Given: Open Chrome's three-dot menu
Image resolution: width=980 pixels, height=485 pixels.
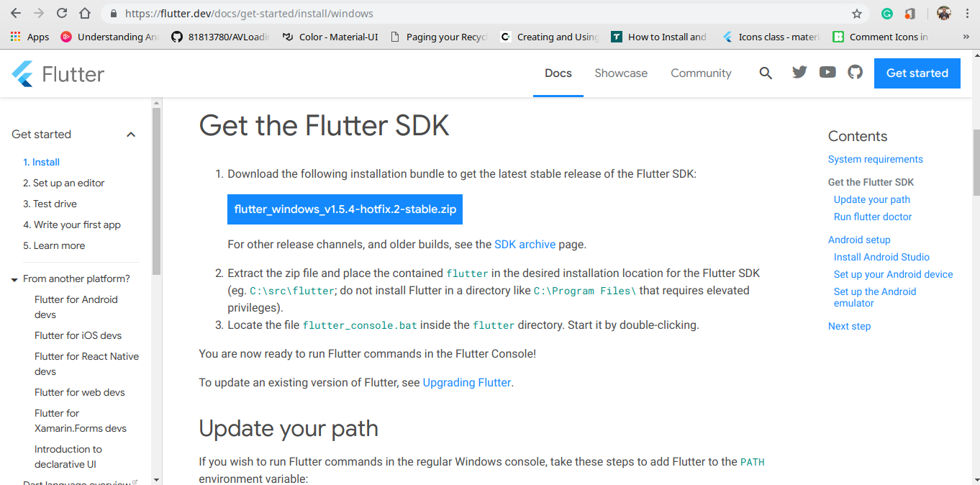Looking at the screenshot, I should point(967,13).
